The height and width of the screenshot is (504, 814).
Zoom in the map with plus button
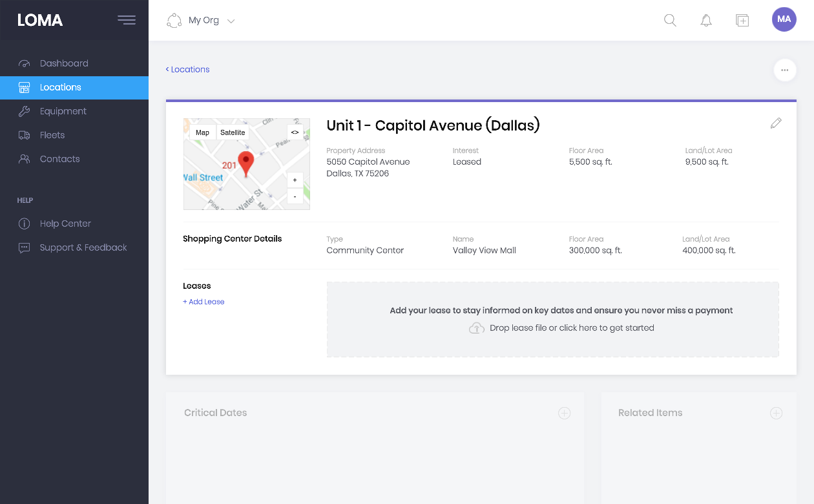coord(295,180)
